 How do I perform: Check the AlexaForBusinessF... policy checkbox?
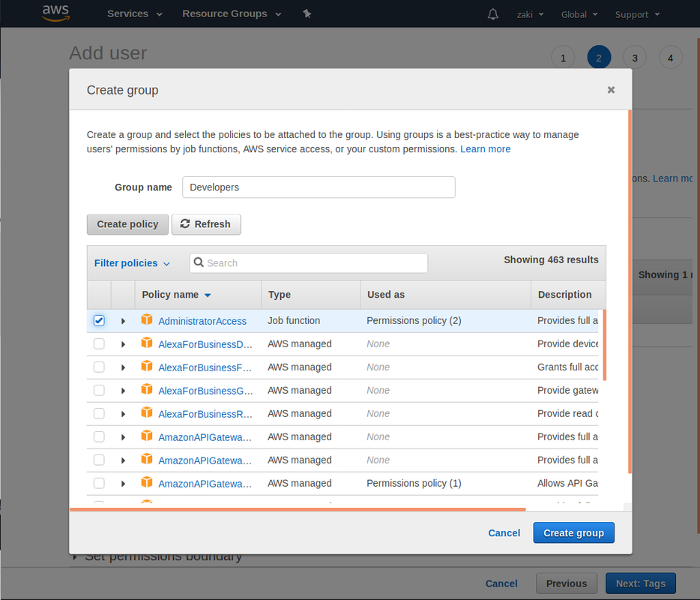point(99,367)
